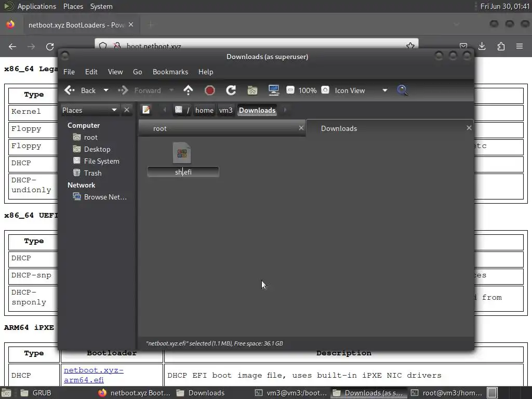Open Browse Network sidebar entry
This screenshot has width=532, height=399.
[105, 197]
